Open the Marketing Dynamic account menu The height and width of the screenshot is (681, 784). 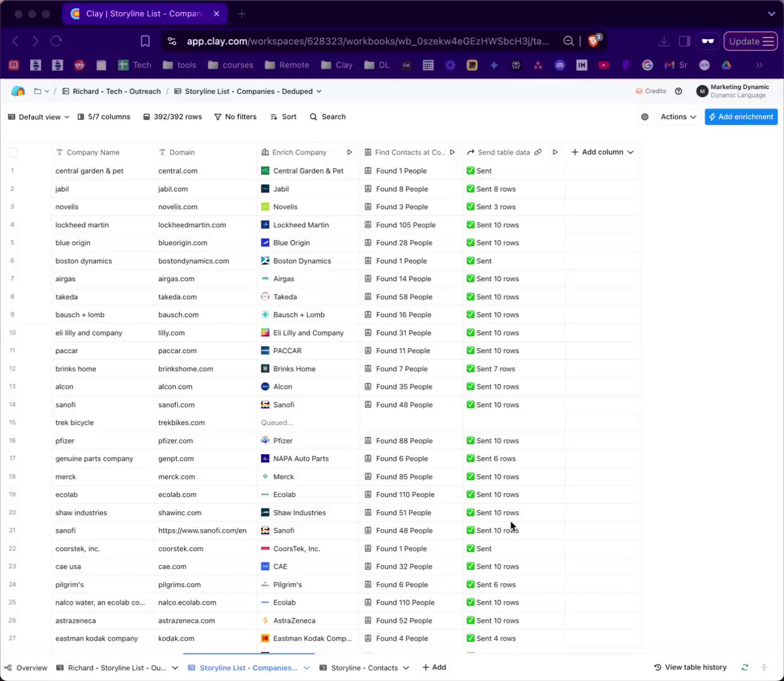pyautogui.click(x=733, y=91)
